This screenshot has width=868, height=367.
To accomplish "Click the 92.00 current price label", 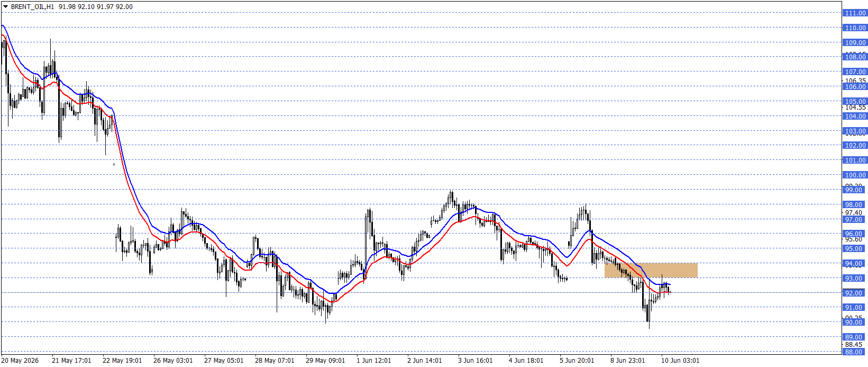I will click(855, 293).
